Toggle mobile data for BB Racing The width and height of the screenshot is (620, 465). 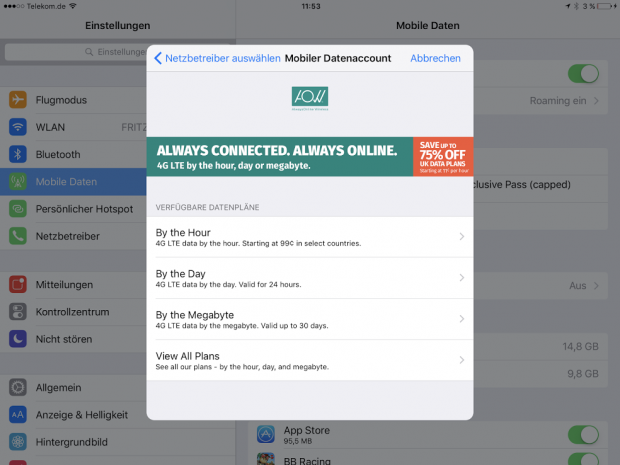pos(583,459)
